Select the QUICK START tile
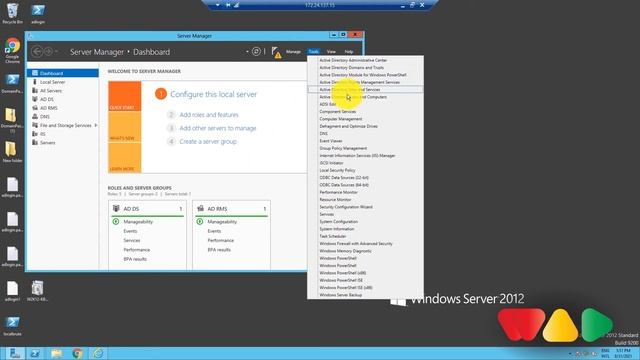640x360 pixels. (125, 96)
